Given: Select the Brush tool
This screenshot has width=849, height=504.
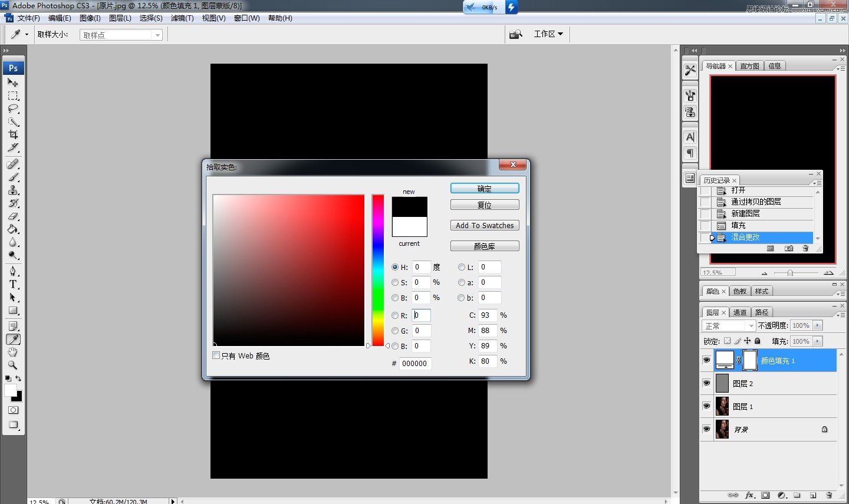Looking at the screenshot, I should tap(13, 177).
